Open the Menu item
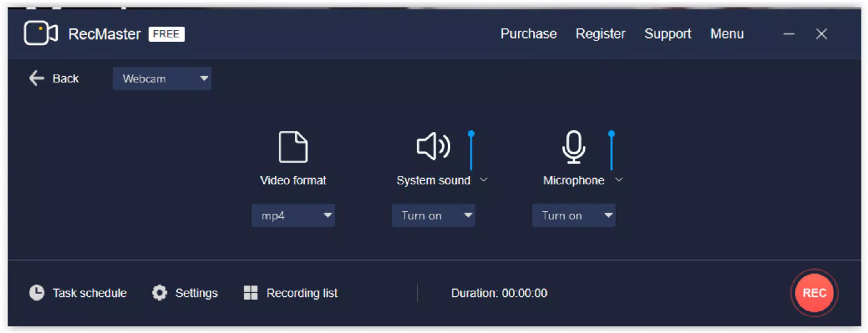 pyautogui.click(x=727, y=34)
